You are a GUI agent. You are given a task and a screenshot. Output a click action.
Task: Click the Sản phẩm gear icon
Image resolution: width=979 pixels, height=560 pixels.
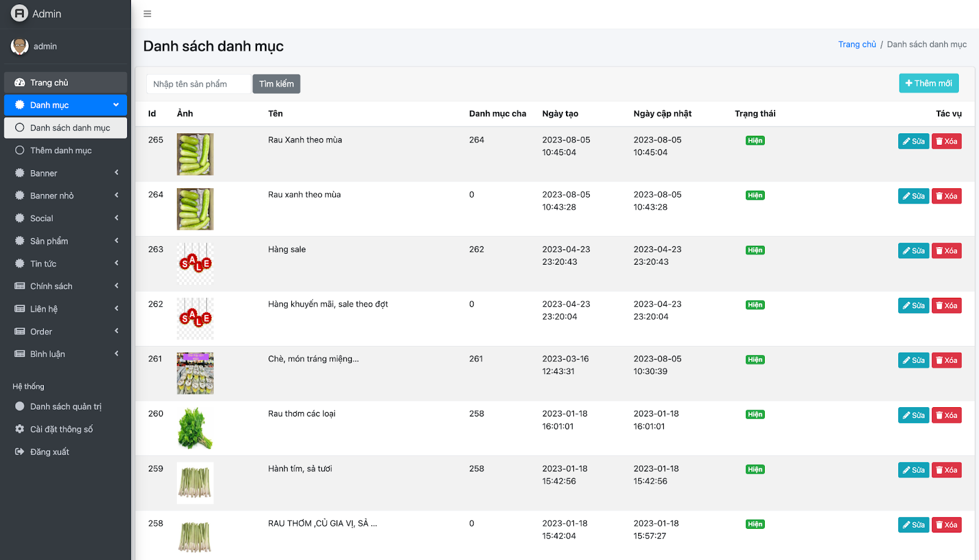[20, 241]
